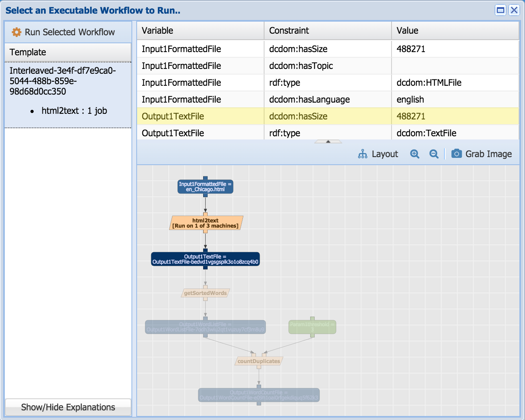Click the Layout tree icon
Viewport: 525px width, 420px height.
(363, 154)
